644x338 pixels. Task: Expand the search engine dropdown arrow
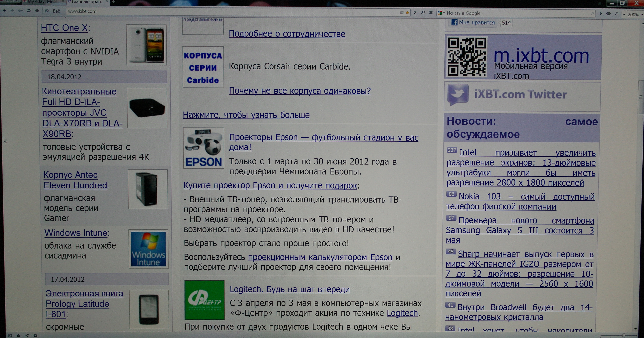point(444,13)
